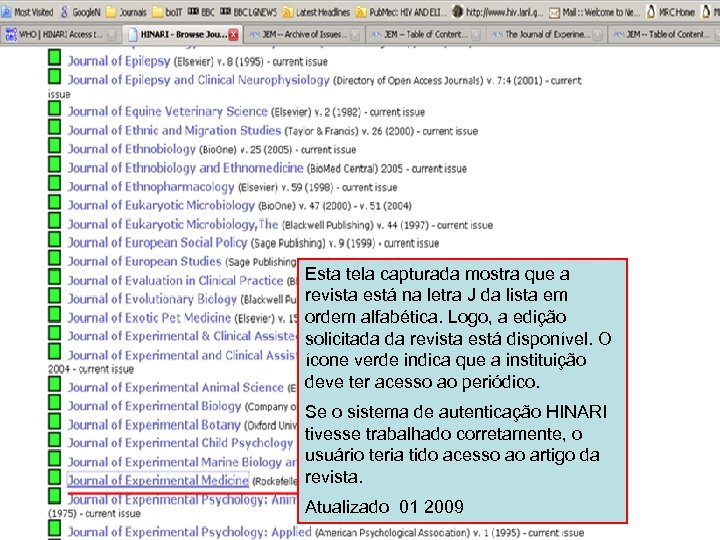Open the PubMed: HIV AND ELI bookmark

point(401,12)
